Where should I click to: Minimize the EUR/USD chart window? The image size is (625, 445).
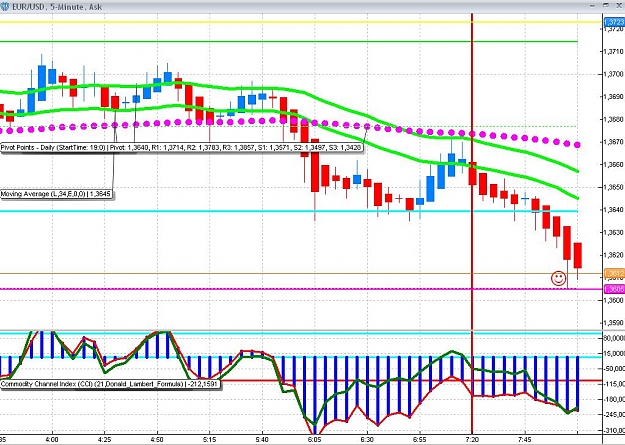(x=592, y=6)
